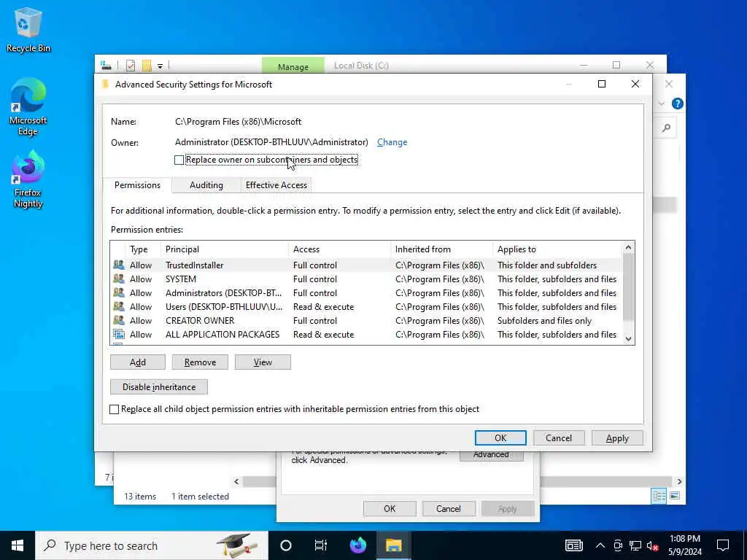Click the Explorer horizontal scrollbar left arrow

236,481
